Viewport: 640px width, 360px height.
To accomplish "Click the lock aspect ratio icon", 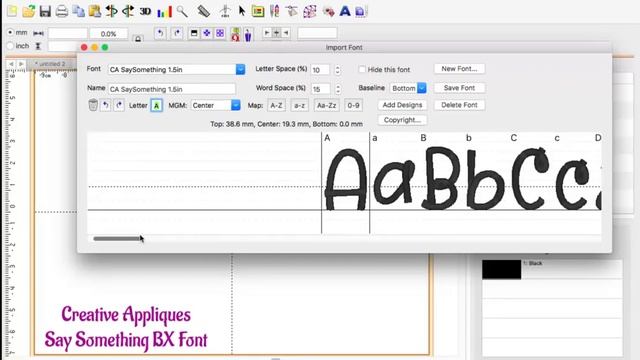I will (138, 38).
